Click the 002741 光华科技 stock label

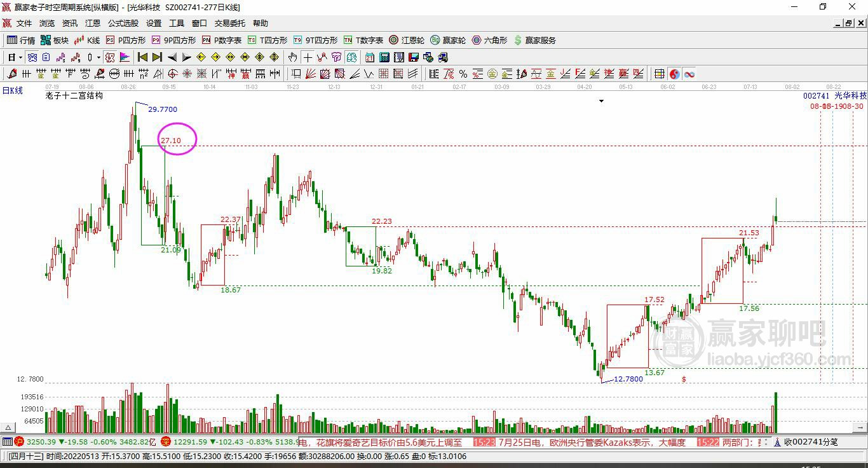(834, 95)
